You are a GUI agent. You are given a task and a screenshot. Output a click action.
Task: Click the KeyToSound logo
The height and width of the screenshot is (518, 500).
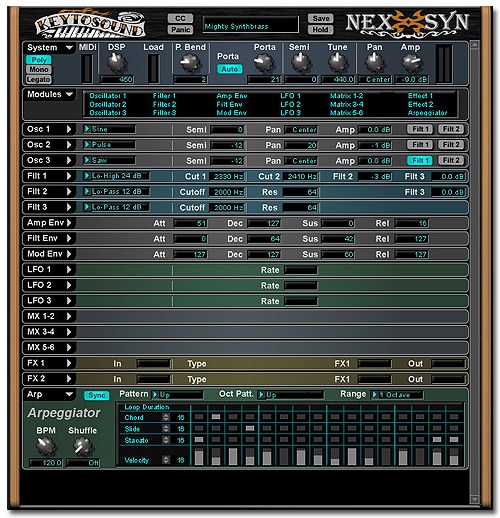click(90, 24)
